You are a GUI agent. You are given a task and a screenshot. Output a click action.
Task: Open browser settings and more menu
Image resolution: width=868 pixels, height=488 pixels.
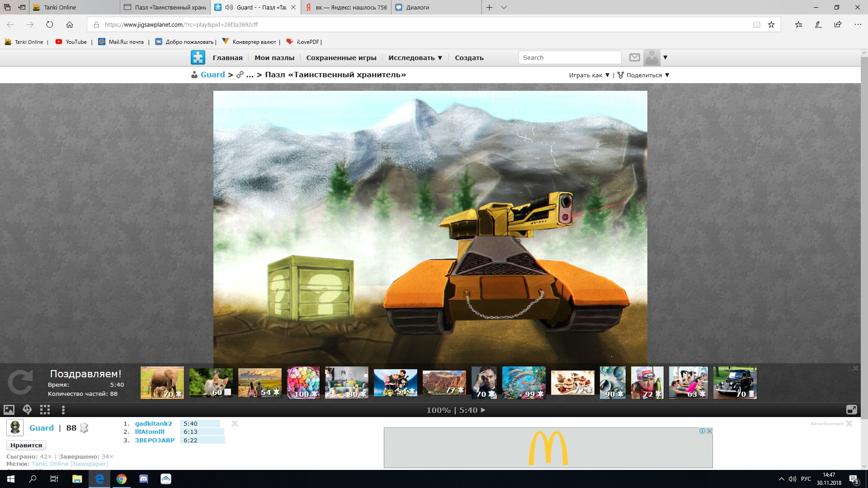click(858, 24)
